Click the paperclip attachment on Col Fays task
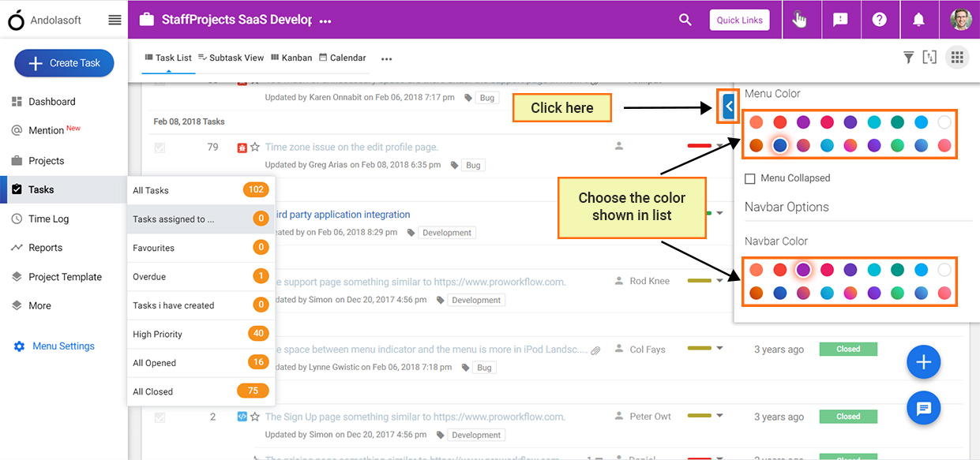 tap(596, 350)
